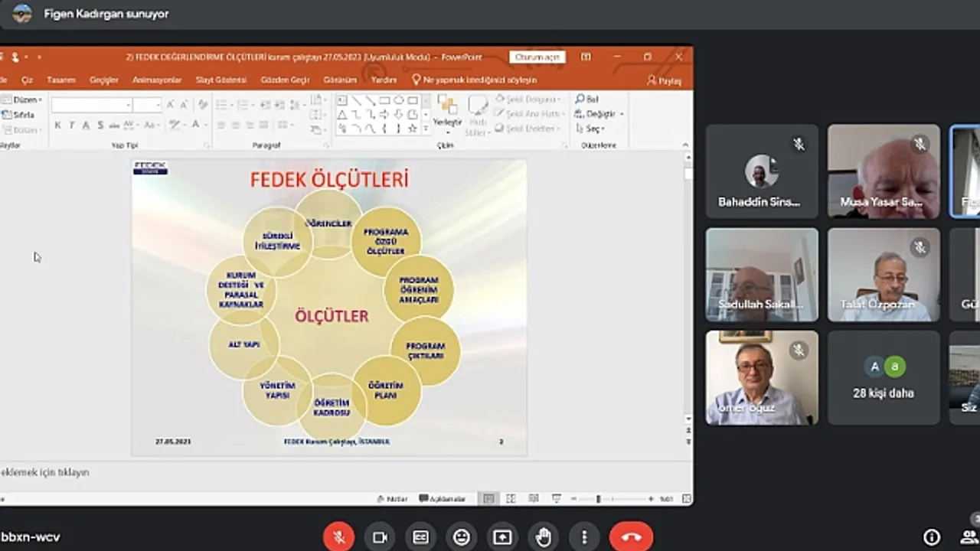Screen dimensions: 980x551
Task: Click the Paylaş share button
Action: 664,80
